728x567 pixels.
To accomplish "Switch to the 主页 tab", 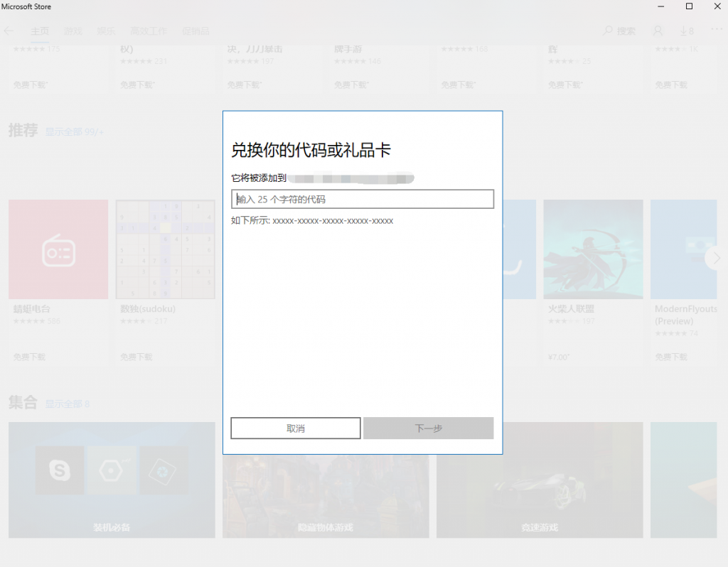I will tap(40, 31).
